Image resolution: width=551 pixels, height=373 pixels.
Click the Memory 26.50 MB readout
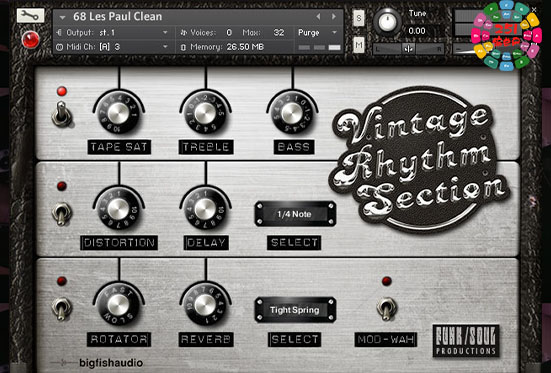245,47
